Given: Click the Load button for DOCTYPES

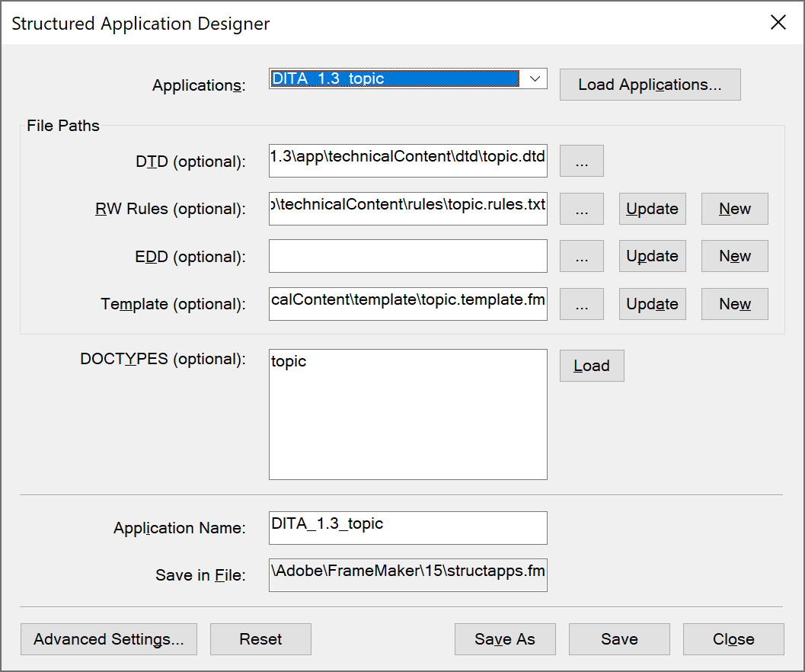Looking at the screenshot, I should [x=592, y=366].
